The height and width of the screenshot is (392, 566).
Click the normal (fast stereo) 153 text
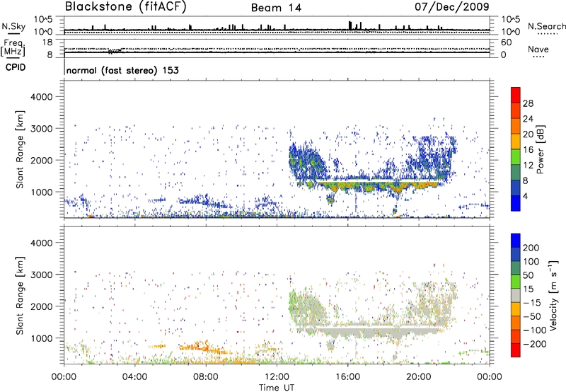122,70
